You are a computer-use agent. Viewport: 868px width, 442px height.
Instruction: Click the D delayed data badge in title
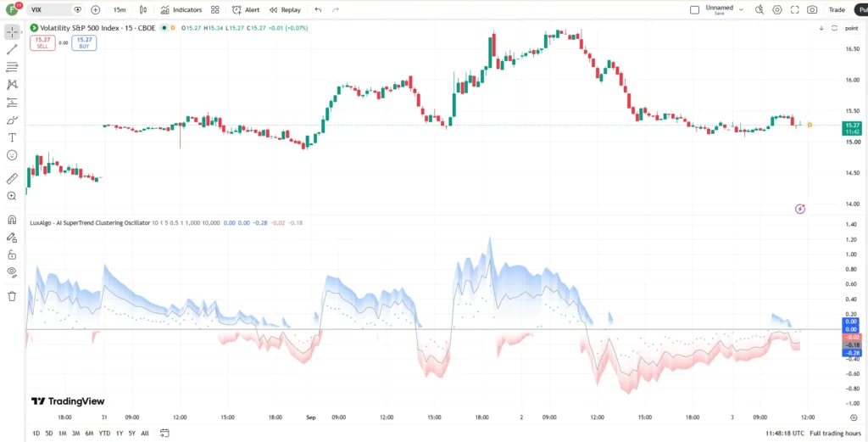click(x=172, y=28)
